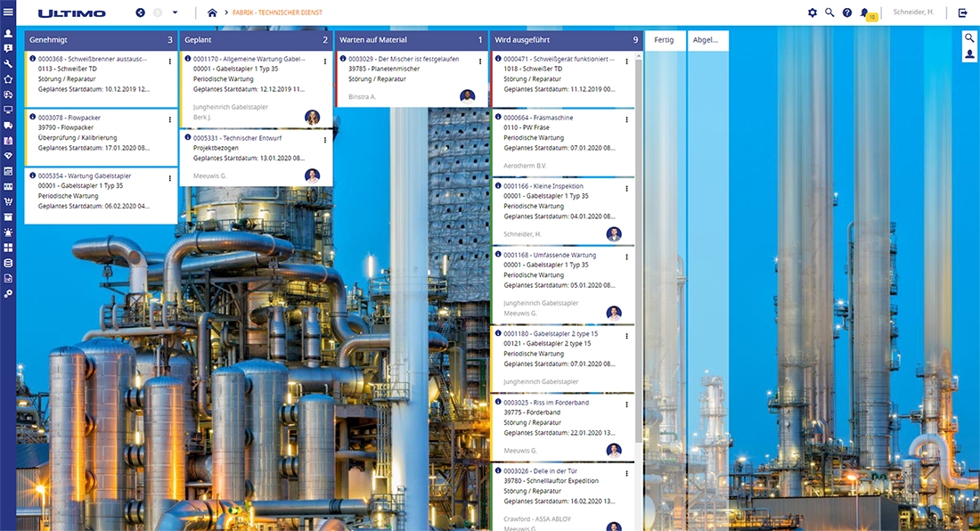Open the three-dot menu of card 0001170
Viewport: 980px width, 531px height.
coord(325,61)
